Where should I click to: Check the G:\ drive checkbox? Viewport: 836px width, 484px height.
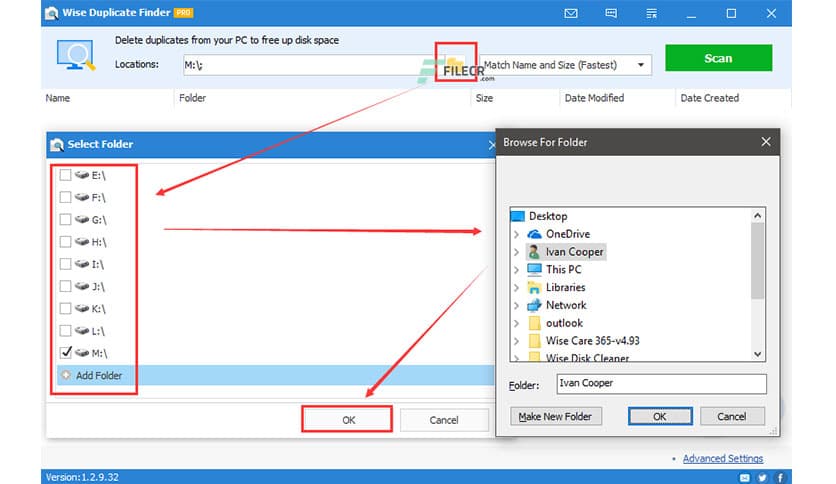65,220
